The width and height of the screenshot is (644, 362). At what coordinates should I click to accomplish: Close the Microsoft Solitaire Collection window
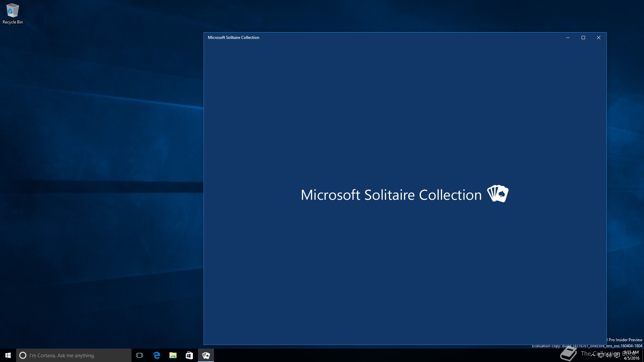[599, 38]
